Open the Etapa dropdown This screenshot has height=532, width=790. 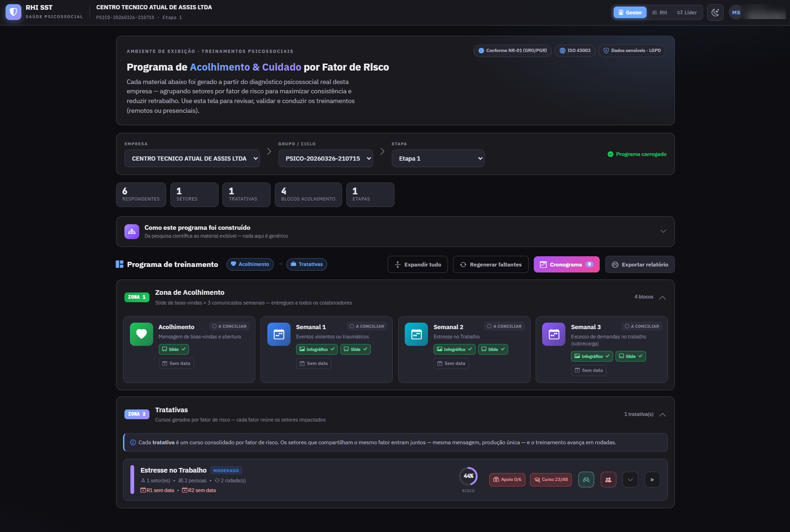tap(438, 158)
